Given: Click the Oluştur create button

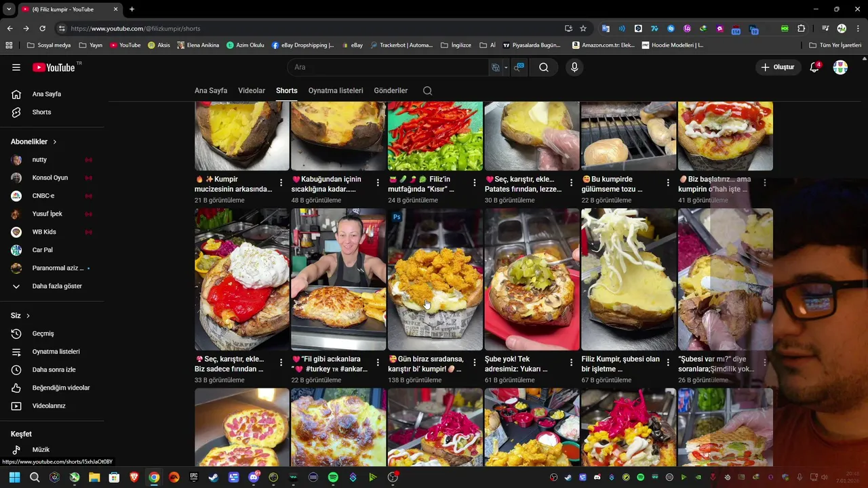Looking at the screenshot, I should tap(777, 67).
